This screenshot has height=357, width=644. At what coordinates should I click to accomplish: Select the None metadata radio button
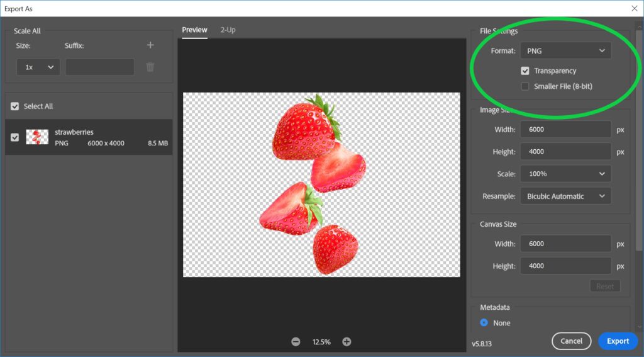tap(484, 323)
